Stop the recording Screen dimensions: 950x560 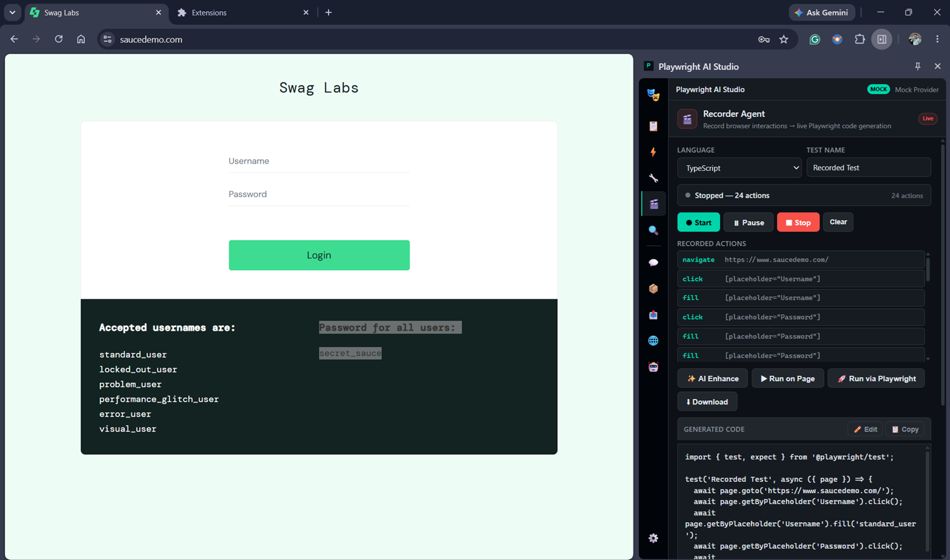pyautogui.click(x=798, y=222)
